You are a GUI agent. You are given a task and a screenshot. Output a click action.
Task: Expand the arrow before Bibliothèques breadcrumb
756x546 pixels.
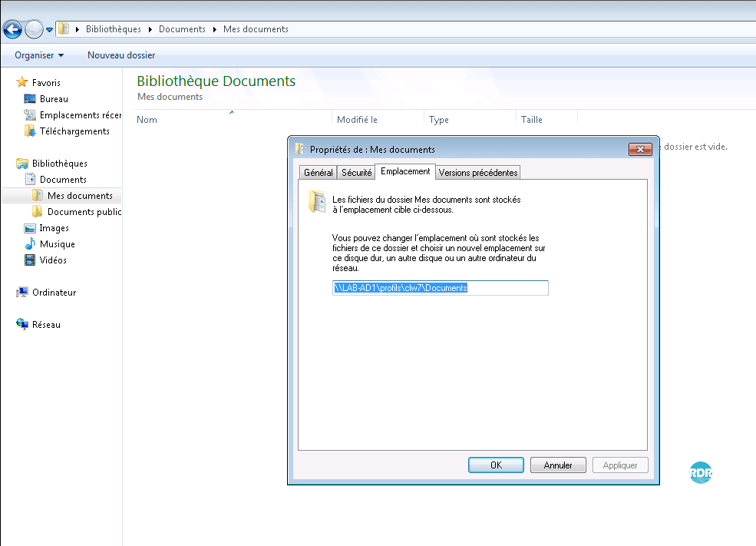[x=78, y=29]
